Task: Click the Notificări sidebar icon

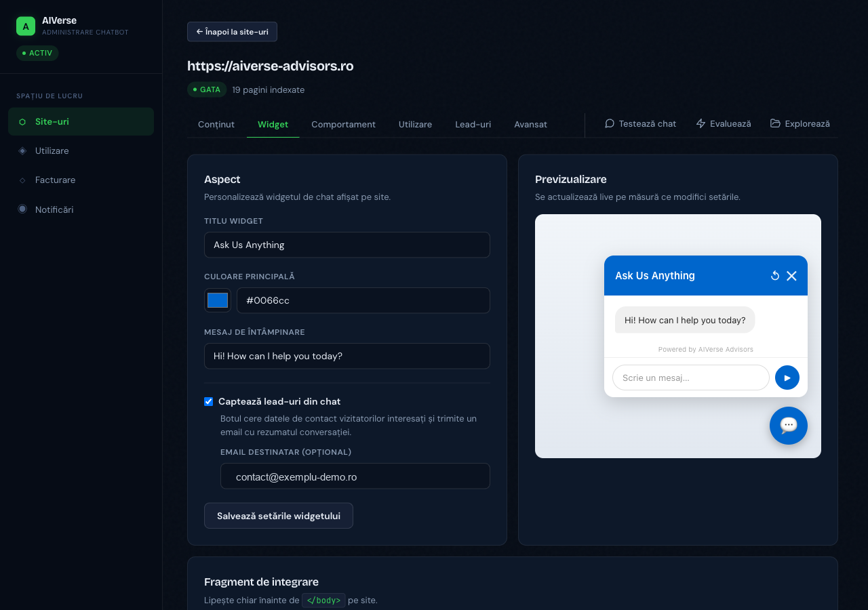Action: point(22,209)
